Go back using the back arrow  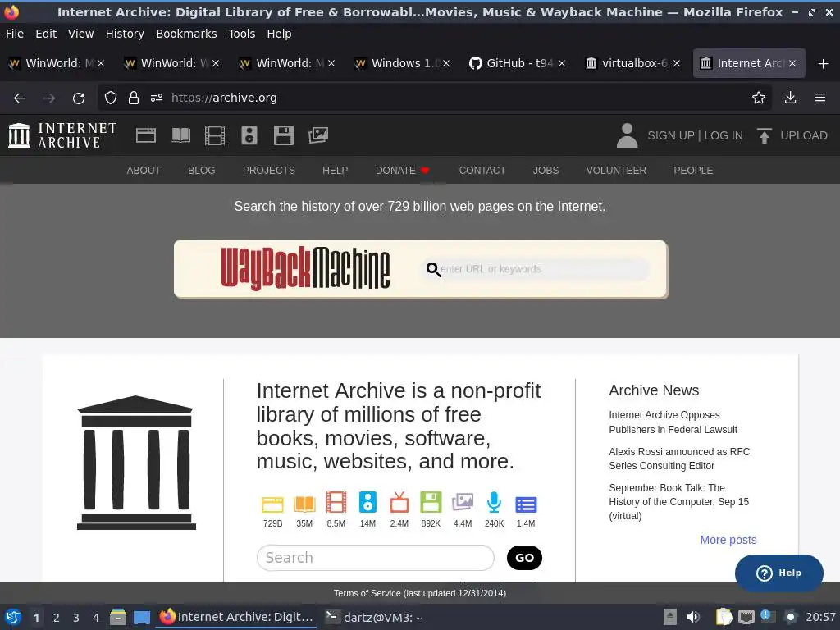point(20,98)
